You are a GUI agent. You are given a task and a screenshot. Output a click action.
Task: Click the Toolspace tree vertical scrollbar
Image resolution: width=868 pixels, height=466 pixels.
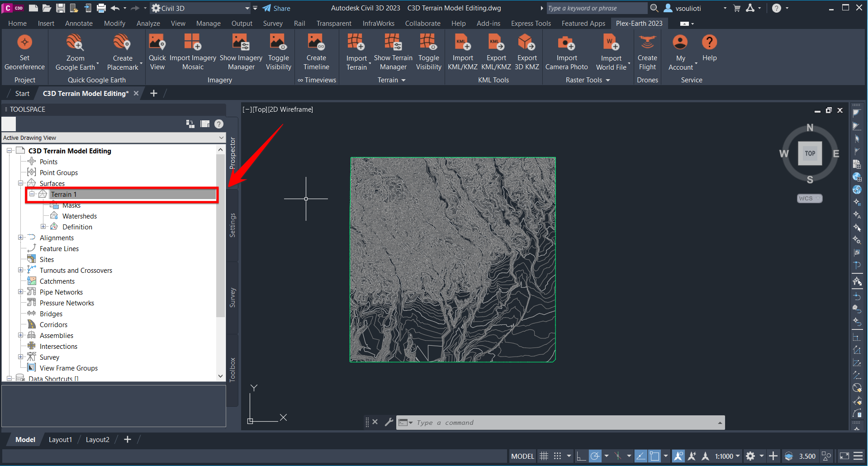220,235
